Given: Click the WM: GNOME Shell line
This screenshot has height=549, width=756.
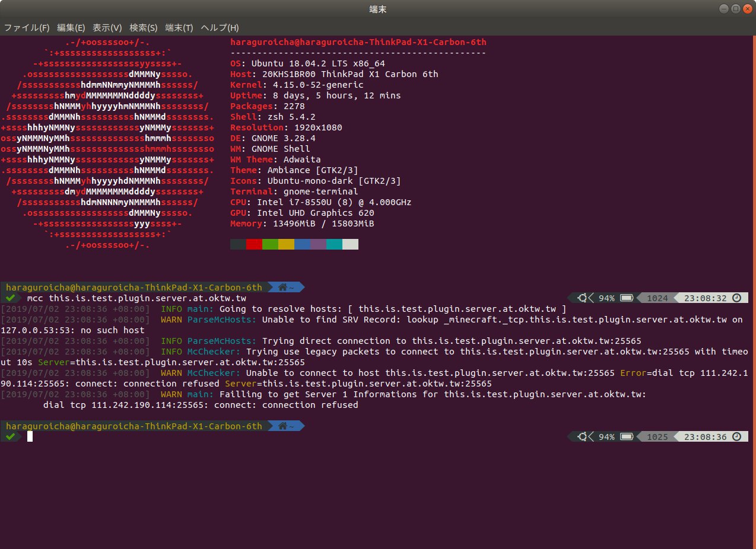Looking at the screenshot, I should click(270, 149).
